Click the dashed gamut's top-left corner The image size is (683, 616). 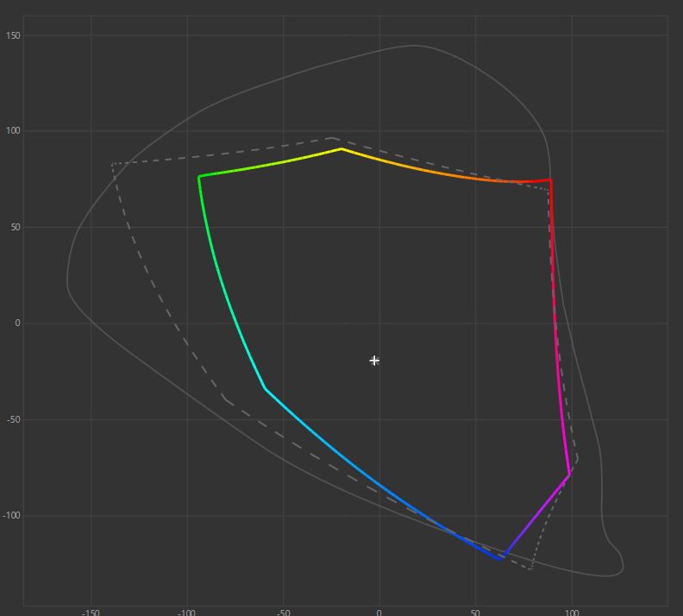112,164
